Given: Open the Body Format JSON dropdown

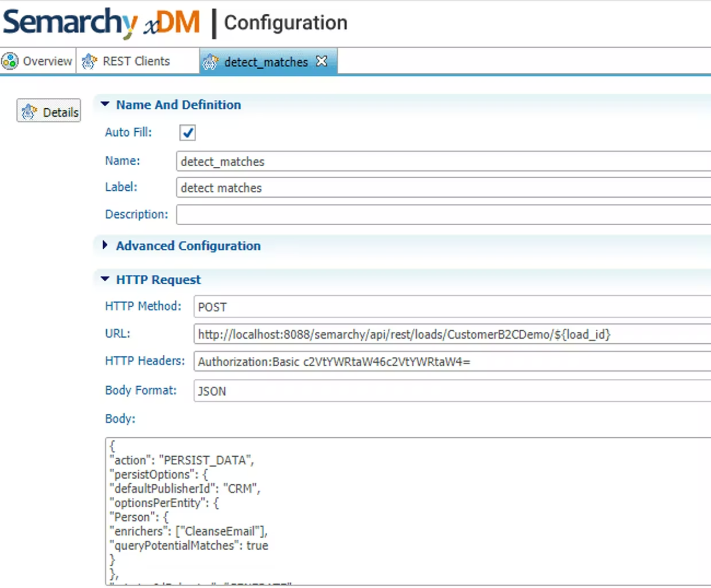Looking at the screenshot, I should click(452, 391).
